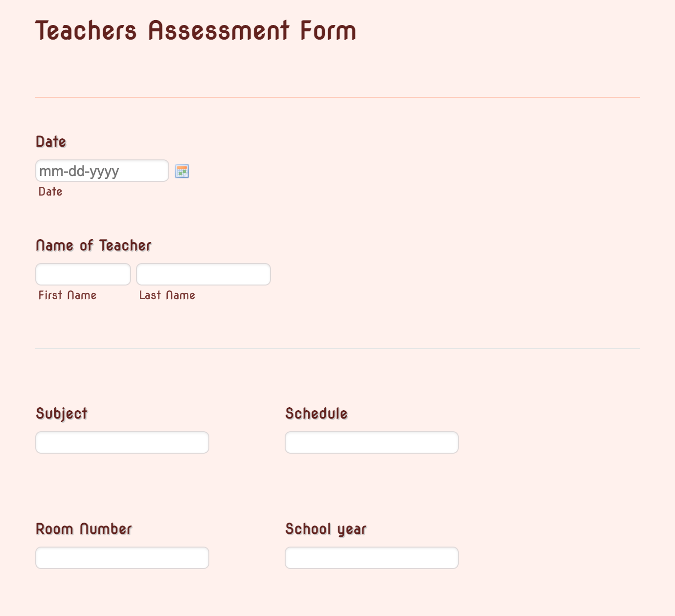This screenshot has height=616, width=675.
Task: Open the date picker beside the date field
Action: click(x=181, y=171)
